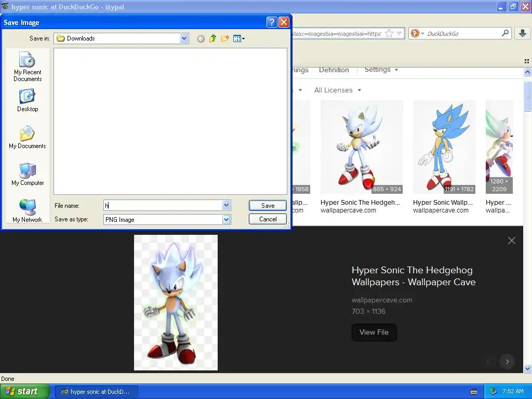Click 'Hyper Sonic Wallp...' result title

coord(443,203)
